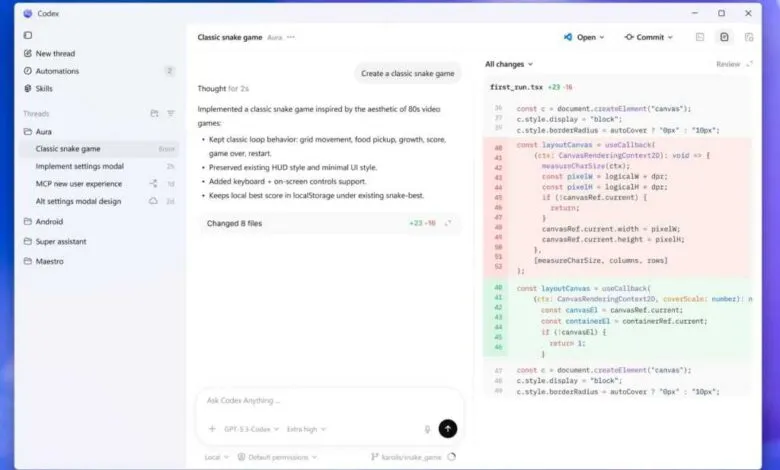
Task: Minimize the Codex window
Action: pos(695,13)
